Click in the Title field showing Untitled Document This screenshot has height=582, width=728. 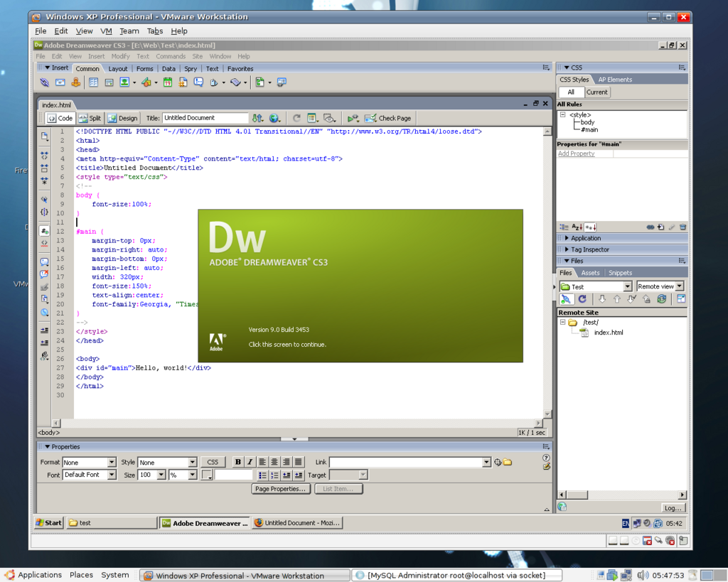(205, 118)
